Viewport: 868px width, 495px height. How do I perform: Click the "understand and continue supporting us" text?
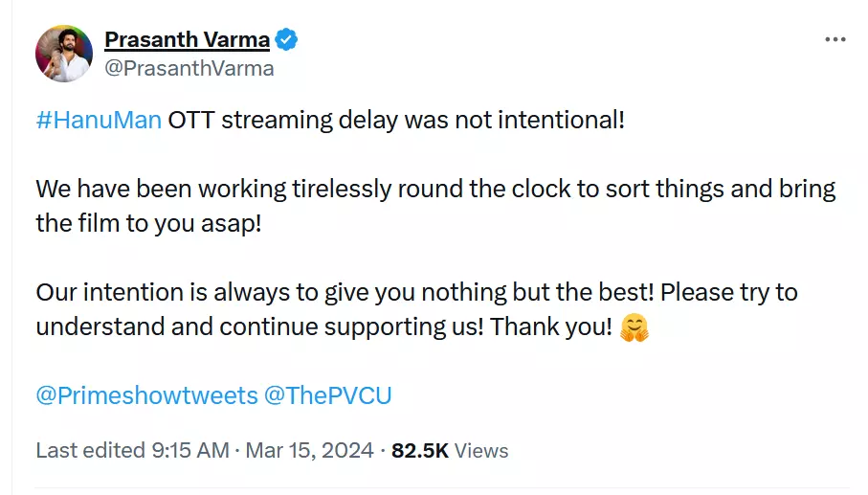coord(258,326)
